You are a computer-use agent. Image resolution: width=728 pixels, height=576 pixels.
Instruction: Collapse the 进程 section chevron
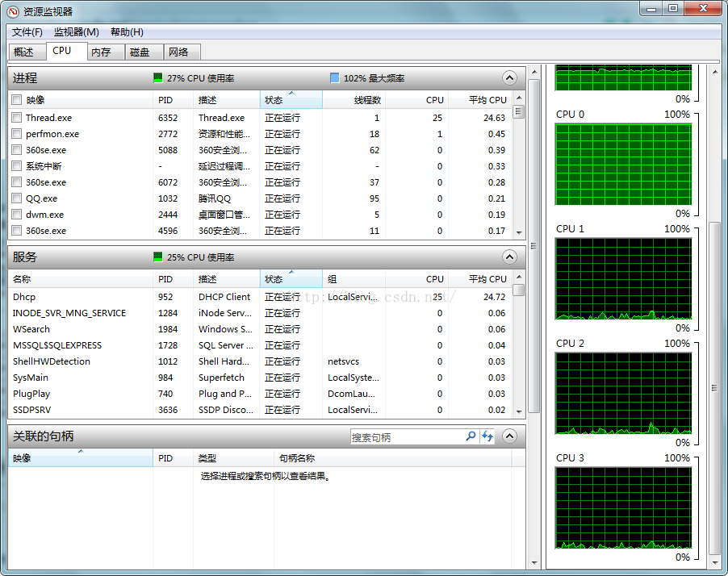click(x=509, y=78)
